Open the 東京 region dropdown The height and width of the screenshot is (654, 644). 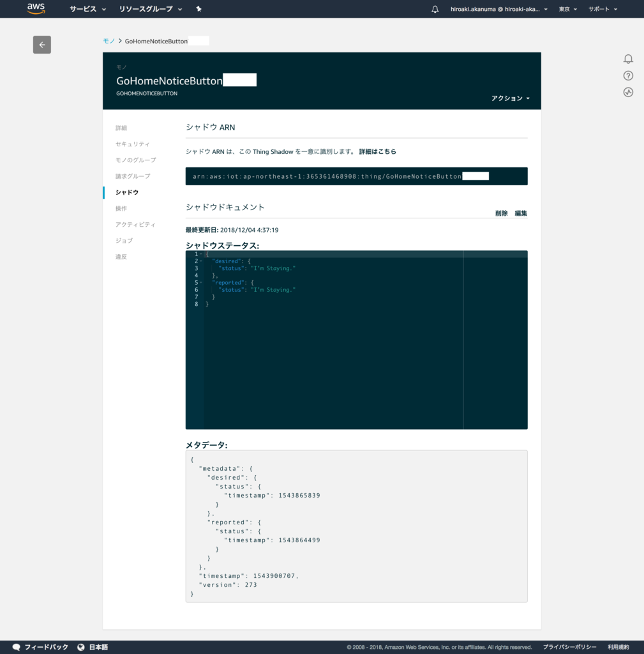tap(567, 9)
